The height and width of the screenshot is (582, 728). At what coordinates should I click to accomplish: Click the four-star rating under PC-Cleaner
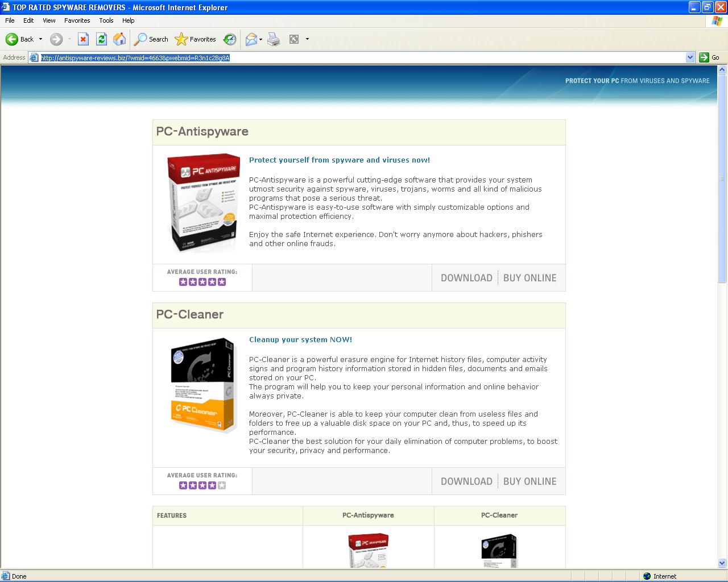pyautogui.click(x=202, y=485)
